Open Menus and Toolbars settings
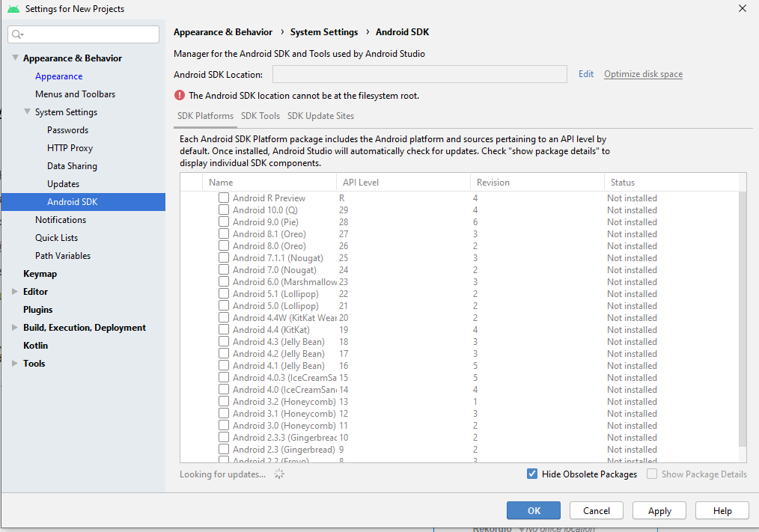Screen dimensions: 759x532 point(75,94)
